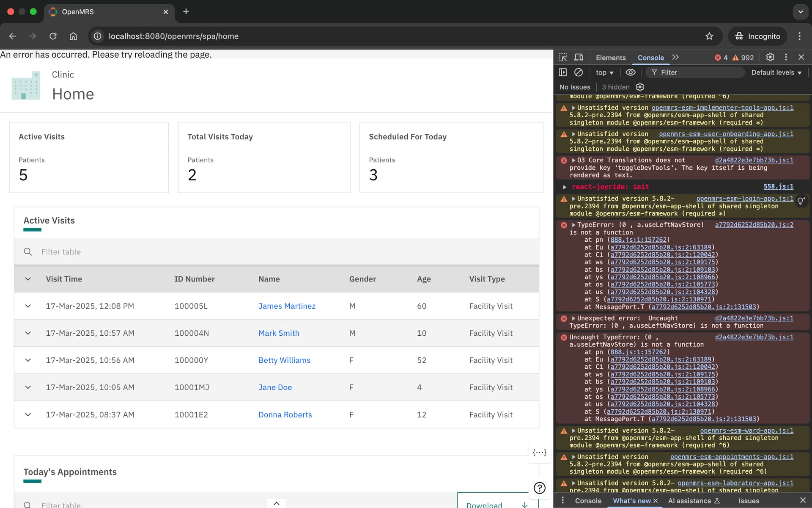The image size is (812, 508).
Task: Click the Visit Time column header
Action: pyautogui.click(x=64, y=279)
